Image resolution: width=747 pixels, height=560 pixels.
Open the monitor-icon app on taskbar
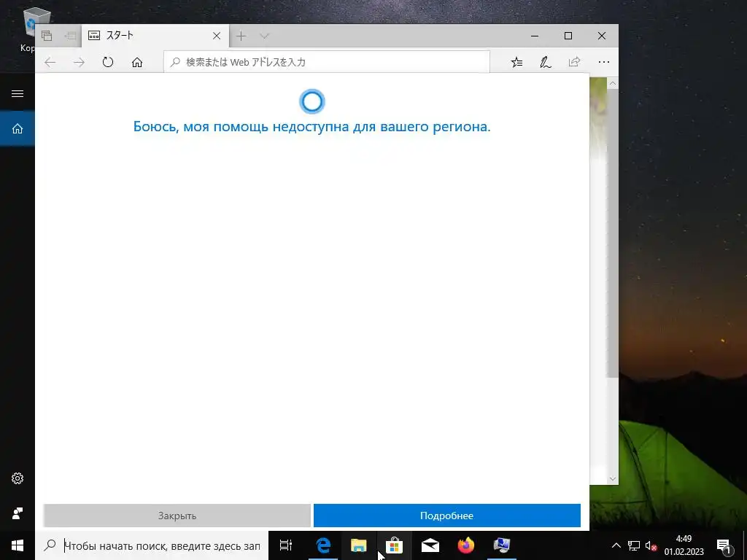coord(502,545)
